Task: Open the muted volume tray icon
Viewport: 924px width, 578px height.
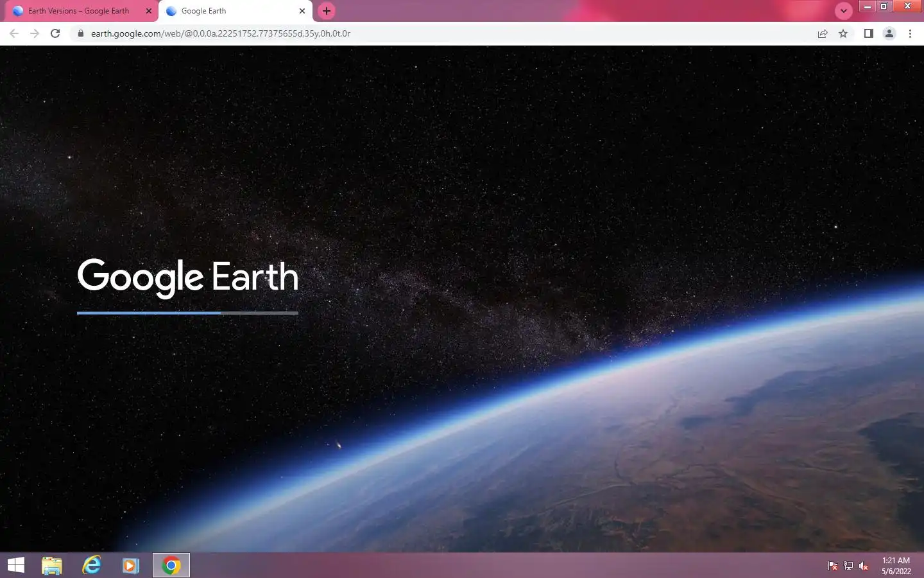Action: tap(864, 566)
